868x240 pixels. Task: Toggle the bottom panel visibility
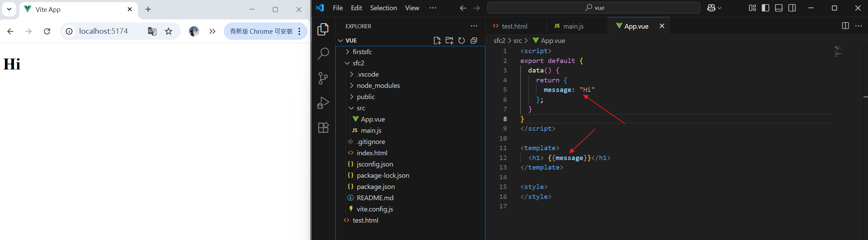point(778,8)
